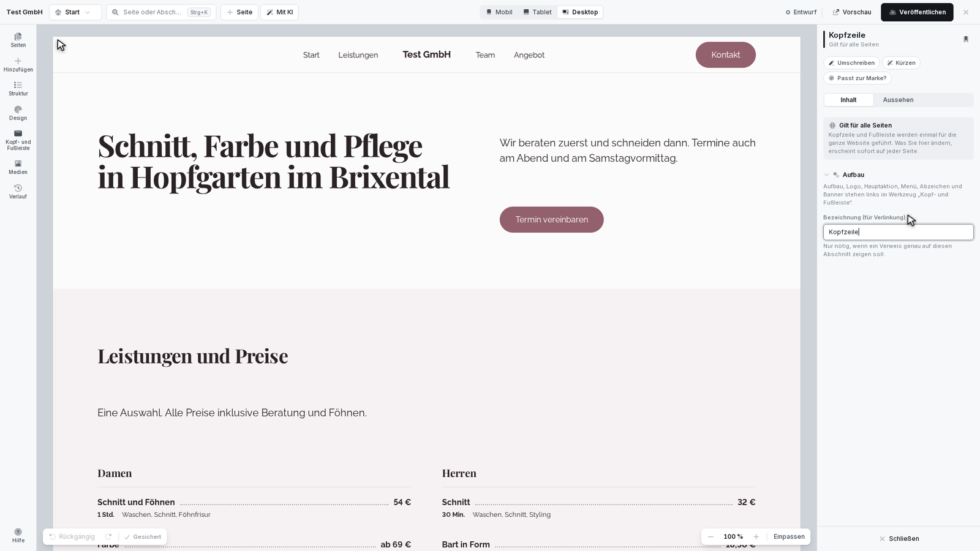Open the Struktur panel
Screen dimensions: 980x551
(18, 89)
